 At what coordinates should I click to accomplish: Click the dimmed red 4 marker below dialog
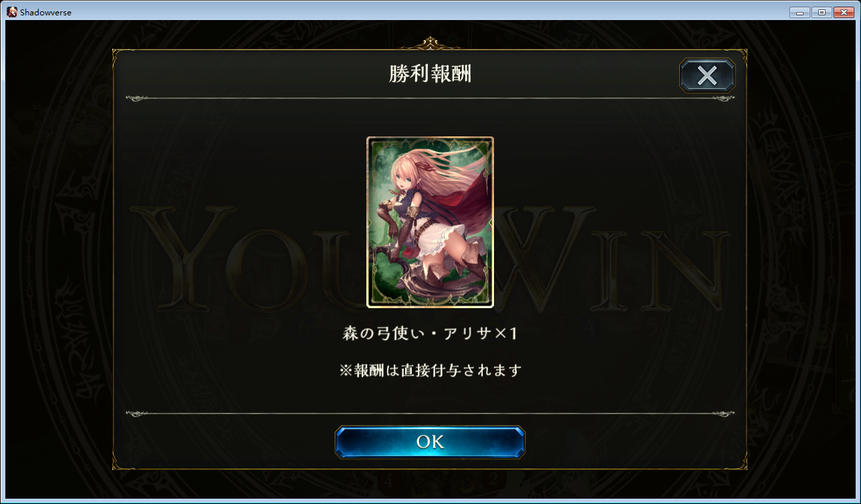pyautogui.click(x=388, y=479)
